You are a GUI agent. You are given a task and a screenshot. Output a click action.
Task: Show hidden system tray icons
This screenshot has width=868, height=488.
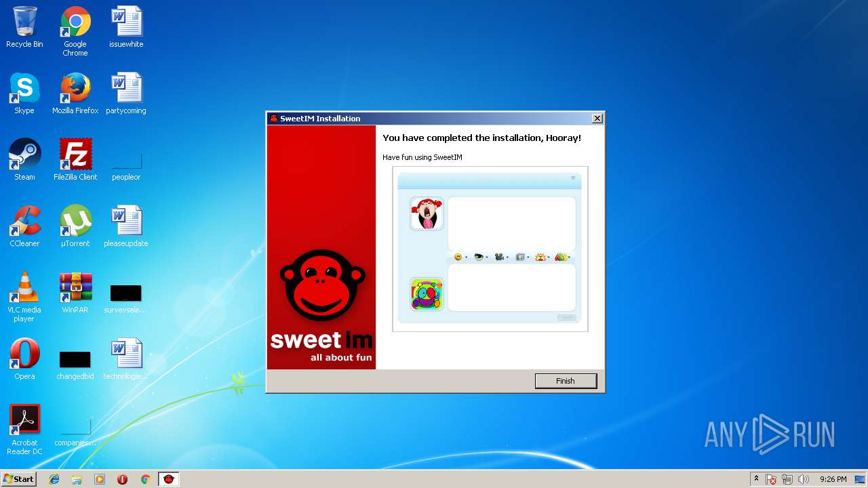pos(756,479)
